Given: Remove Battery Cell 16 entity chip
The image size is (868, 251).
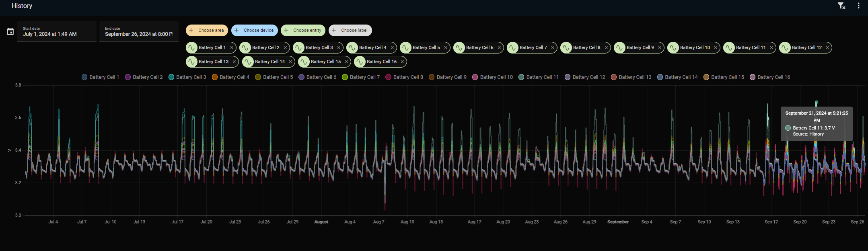Looking at the screenshot, I should tap(402, 62).
